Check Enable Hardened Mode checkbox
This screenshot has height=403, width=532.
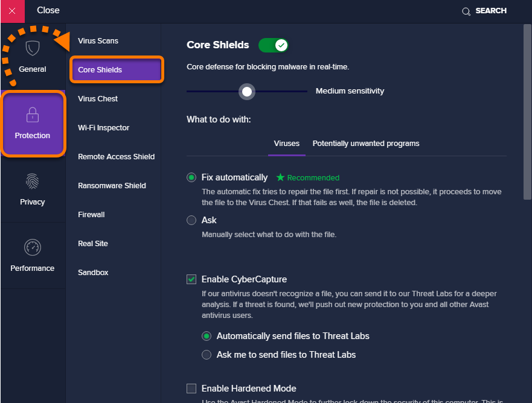(x=191, y=389)
